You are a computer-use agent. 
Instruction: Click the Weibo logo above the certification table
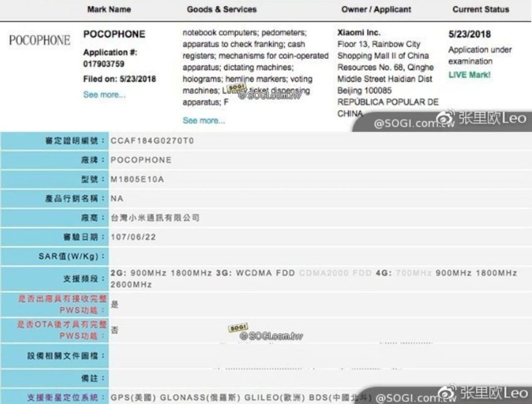445,119
